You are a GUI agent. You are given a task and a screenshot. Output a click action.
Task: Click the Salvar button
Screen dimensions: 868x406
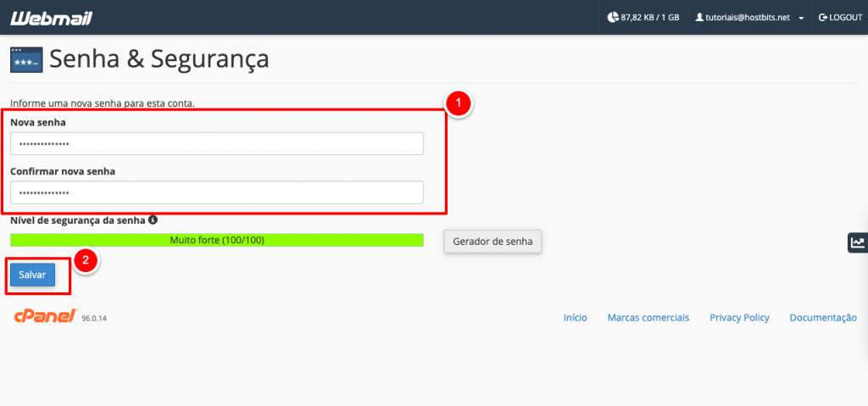(33, 274)
